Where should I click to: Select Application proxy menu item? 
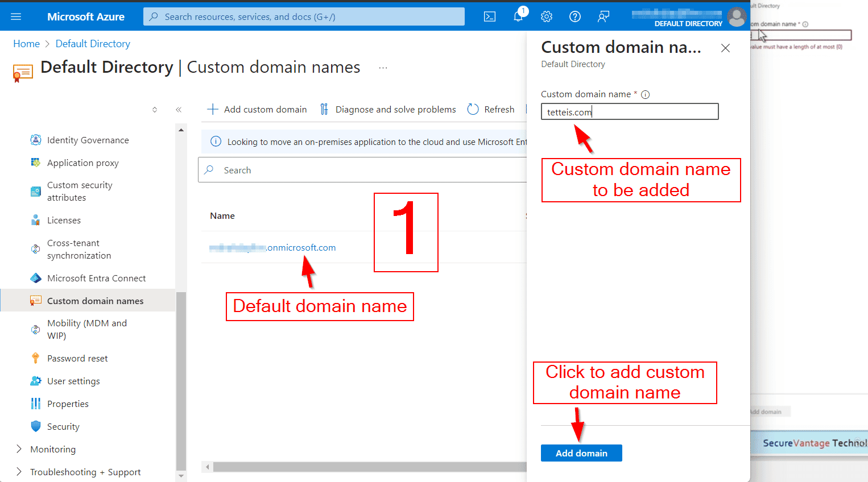click(x=83, y=163)
